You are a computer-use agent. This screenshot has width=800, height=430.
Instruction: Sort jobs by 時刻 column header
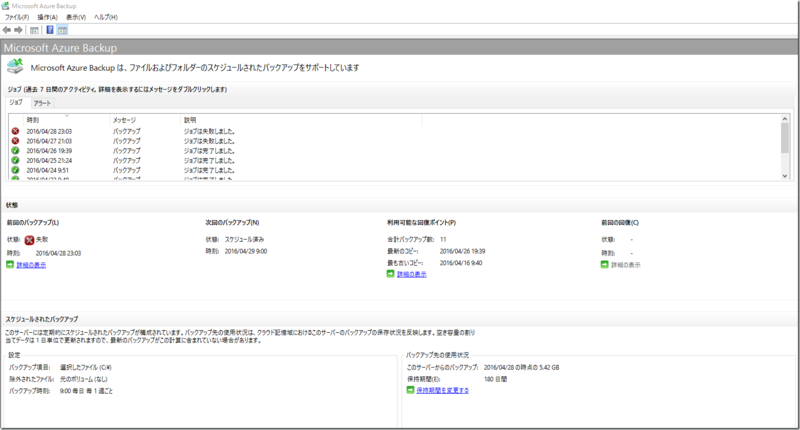(66, 120)
